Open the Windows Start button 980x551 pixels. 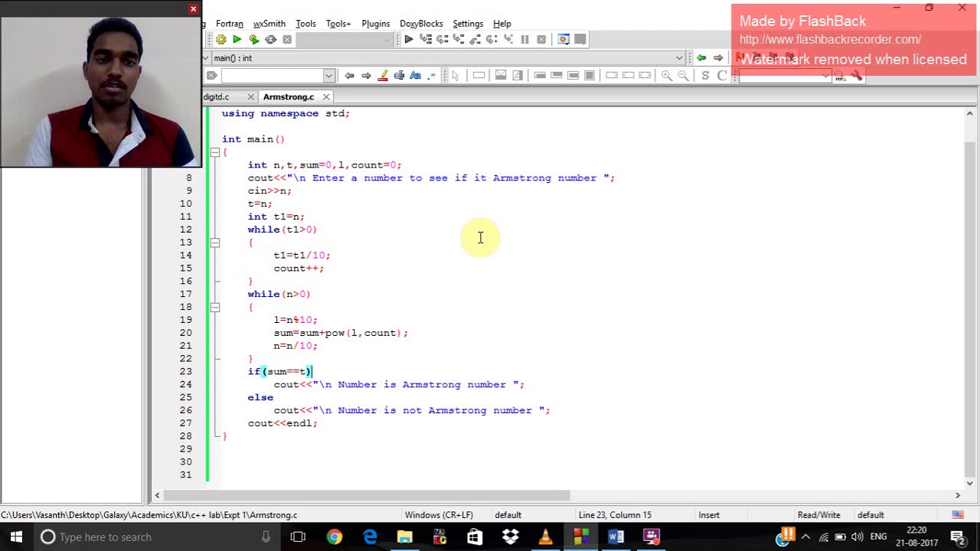pos(16,536)
